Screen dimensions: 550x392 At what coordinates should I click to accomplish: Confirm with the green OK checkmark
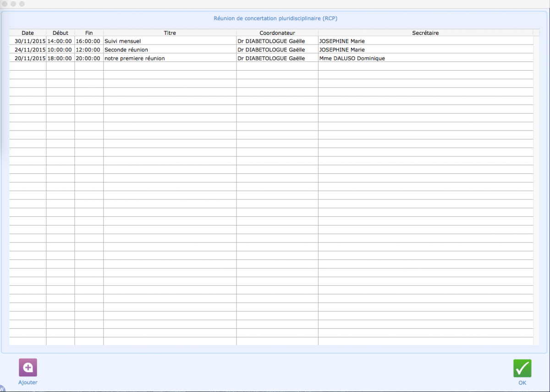[x=522, y=368]
